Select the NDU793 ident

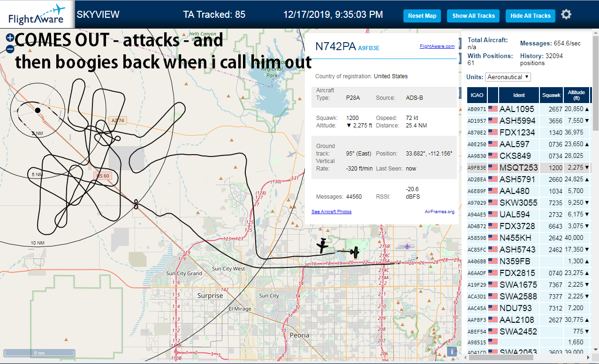[516, 308]
